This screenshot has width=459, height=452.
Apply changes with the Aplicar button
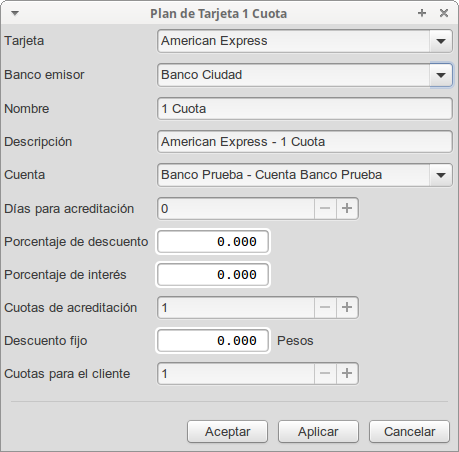click(318, 432)
